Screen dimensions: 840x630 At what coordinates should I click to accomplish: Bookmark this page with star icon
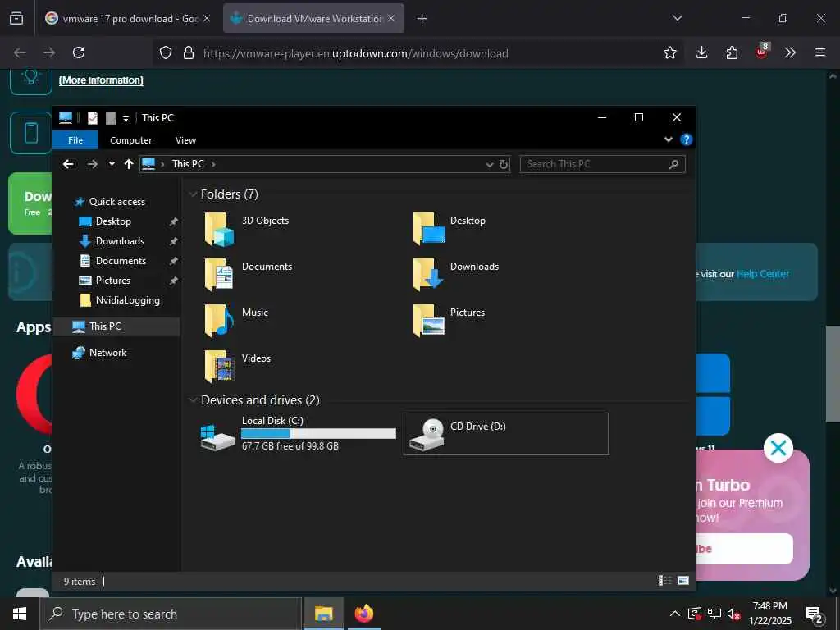(669, 52)
